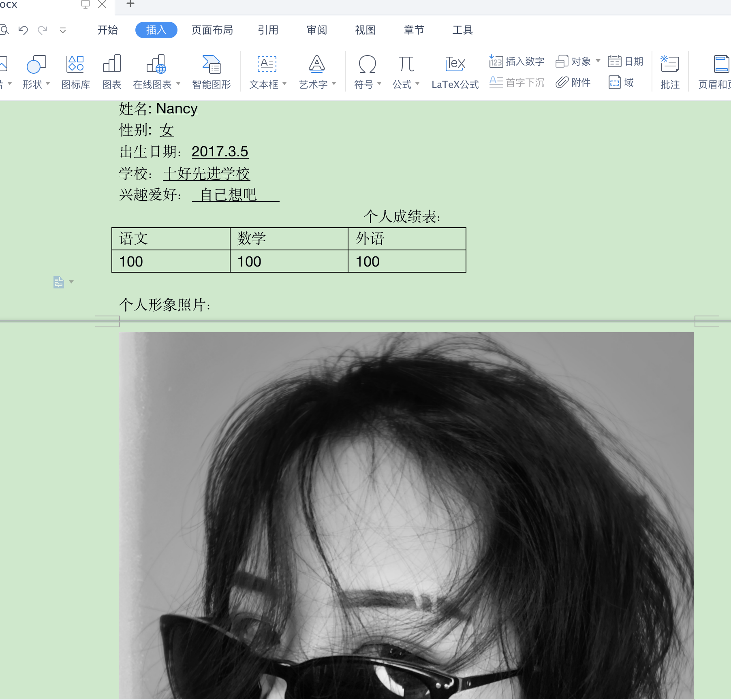Open the 图标库 icon library

[75, 72]
